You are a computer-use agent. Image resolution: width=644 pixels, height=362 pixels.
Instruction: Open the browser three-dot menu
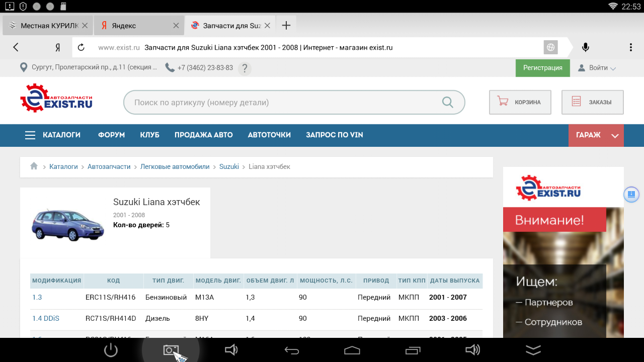(x=630, y=47)
